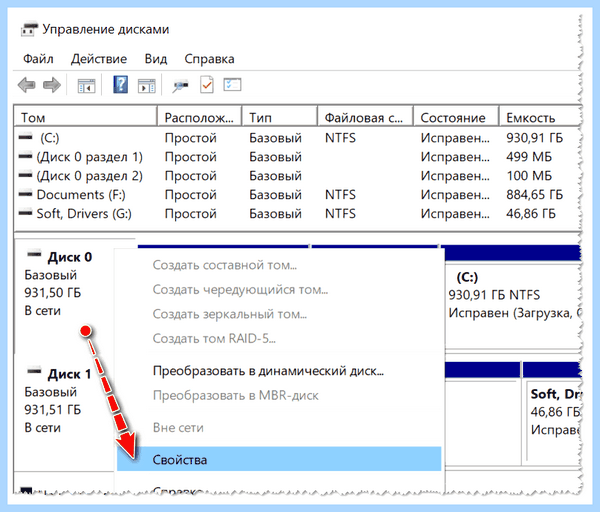Image resolution: width=600 pixels, height=512 pixels.
Task: Select the (C:) 930,91 ГБ NTFS partition block
Action: [x=513, y=304]
